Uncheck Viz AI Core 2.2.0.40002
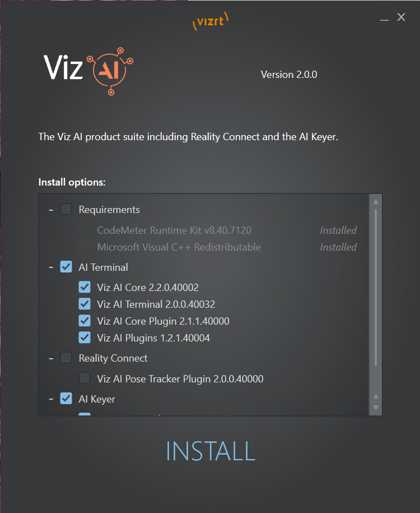The height and width of the screenshot is (513, 420). pos(85,287)
